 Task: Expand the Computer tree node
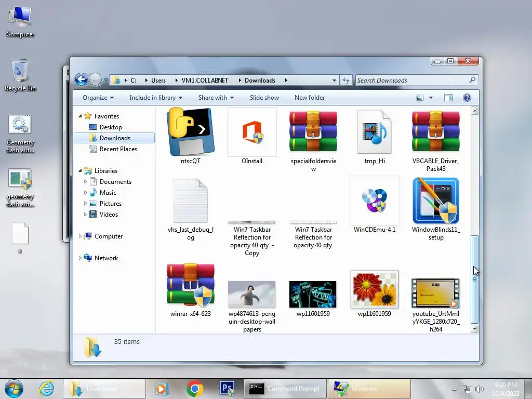tap(80, 236)
